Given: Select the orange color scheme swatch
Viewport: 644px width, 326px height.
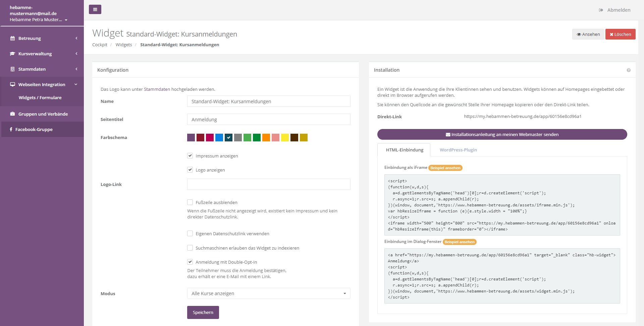Looking at the screenshot, I should [266, 138].
